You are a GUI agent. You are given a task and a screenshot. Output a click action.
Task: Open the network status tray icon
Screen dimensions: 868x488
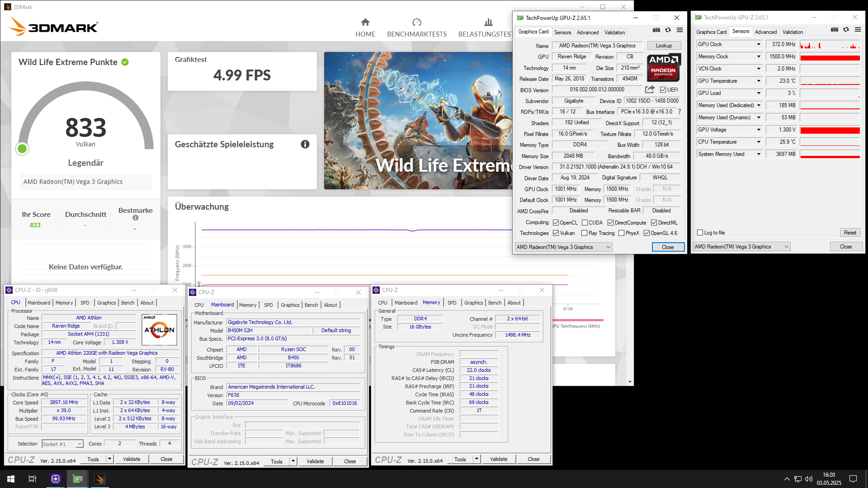point(798,479)
